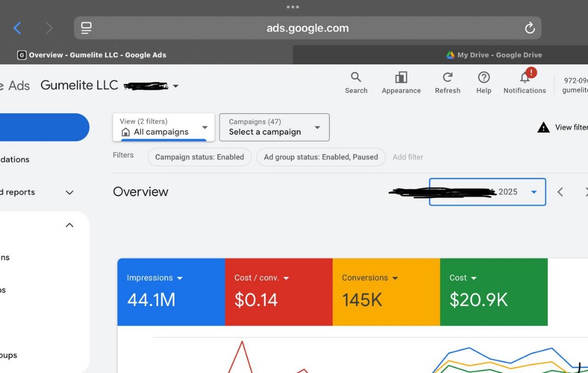This screenshot has width=588, height=373.
Task: Click the Overview page heading
Action: pos(140,192)
